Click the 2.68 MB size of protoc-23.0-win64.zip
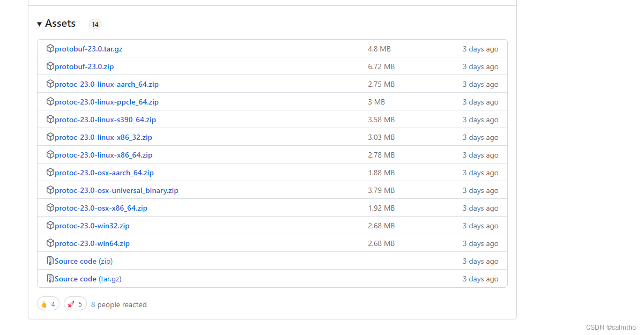644x335 pixels. pos(381,243)
